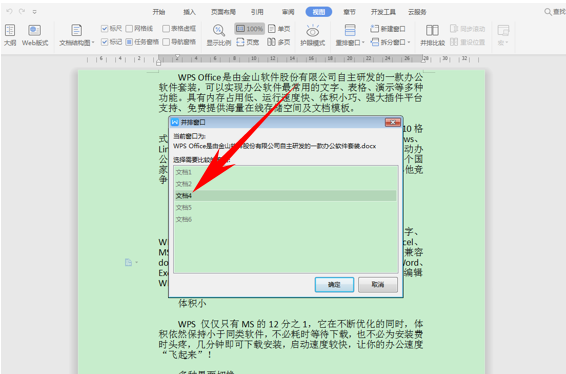Click the first-line indent marker on ruler

tap(177, 57)
